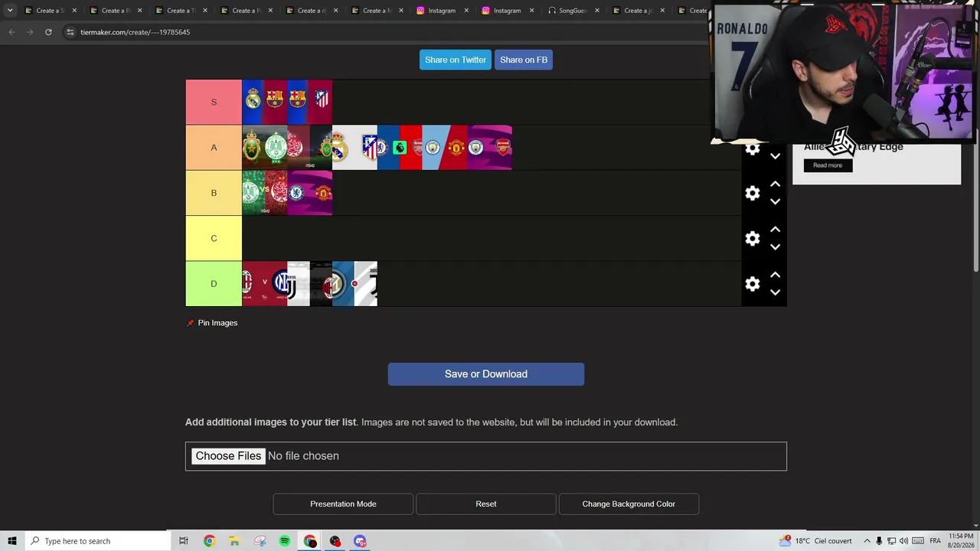980x551 pixels.
Task: Select Manchester City vs Arsenal image in A tier
Action: [x=489, y=147]
